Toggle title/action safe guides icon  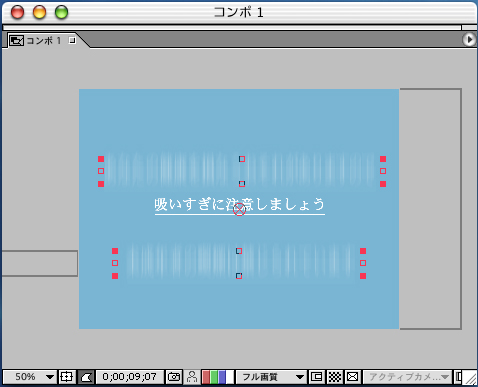pyautogui.click(x=66, y=377)
